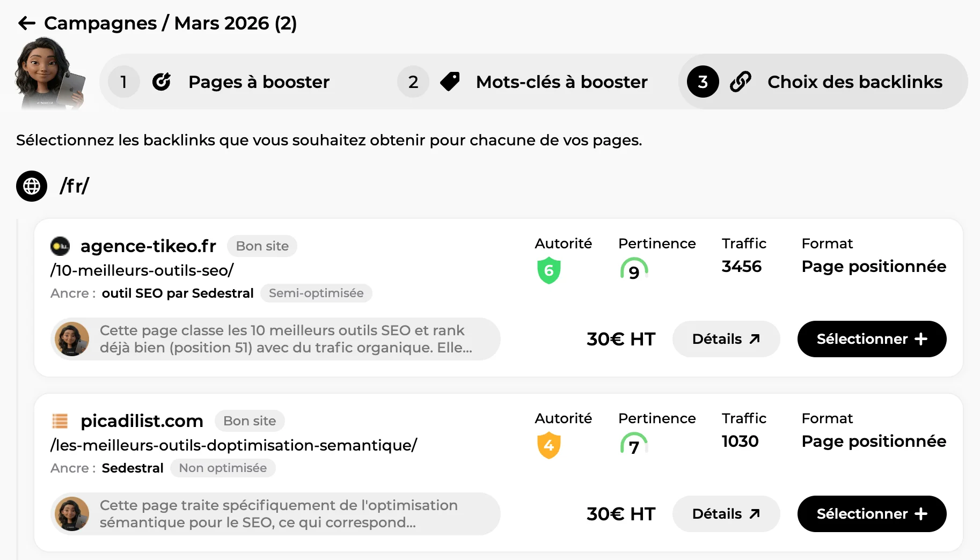Go to step 1 Pages à booster
The height and width of the screenshot is (560, 980).
tap(258, 82)
